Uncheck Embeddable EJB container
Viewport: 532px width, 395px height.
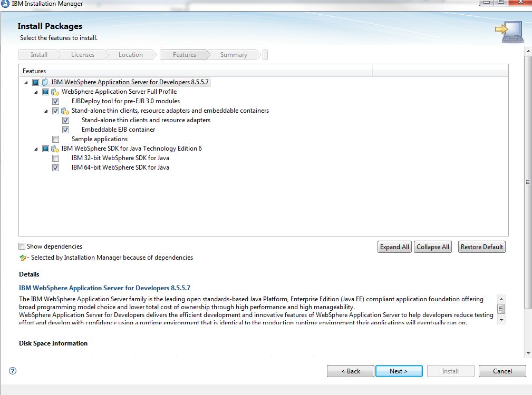click(x=66, y=130)
